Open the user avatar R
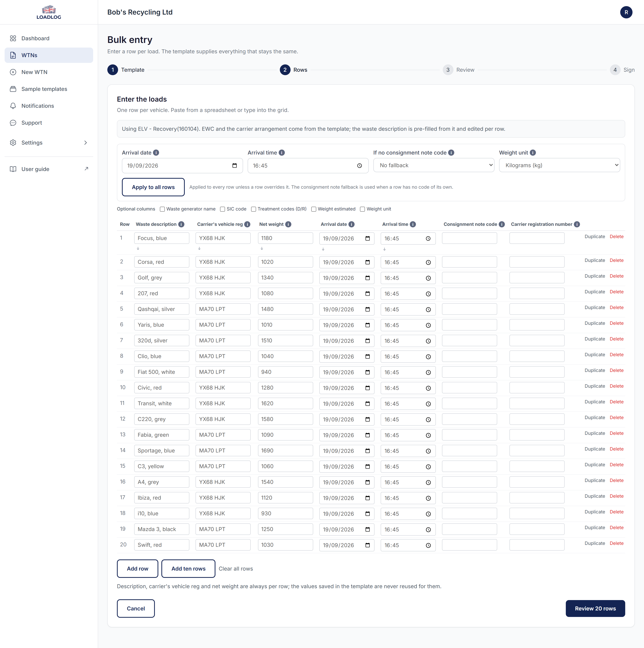 coord(626,12)
